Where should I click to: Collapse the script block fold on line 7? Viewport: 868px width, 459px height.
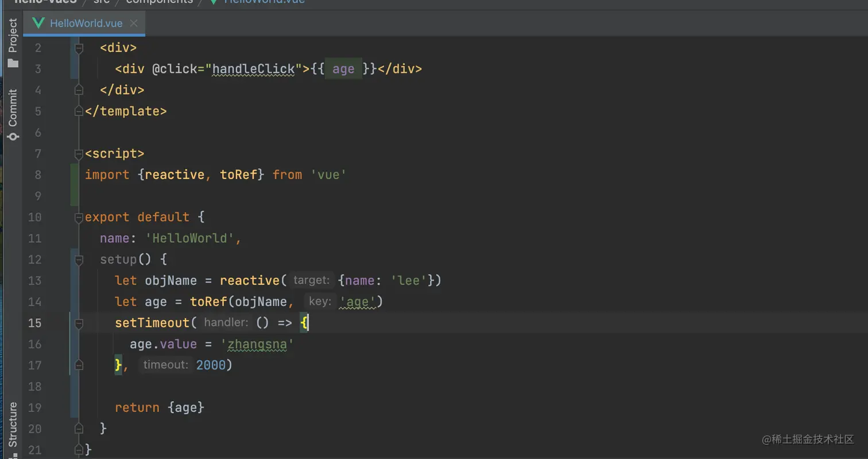[x=79, y=154]
